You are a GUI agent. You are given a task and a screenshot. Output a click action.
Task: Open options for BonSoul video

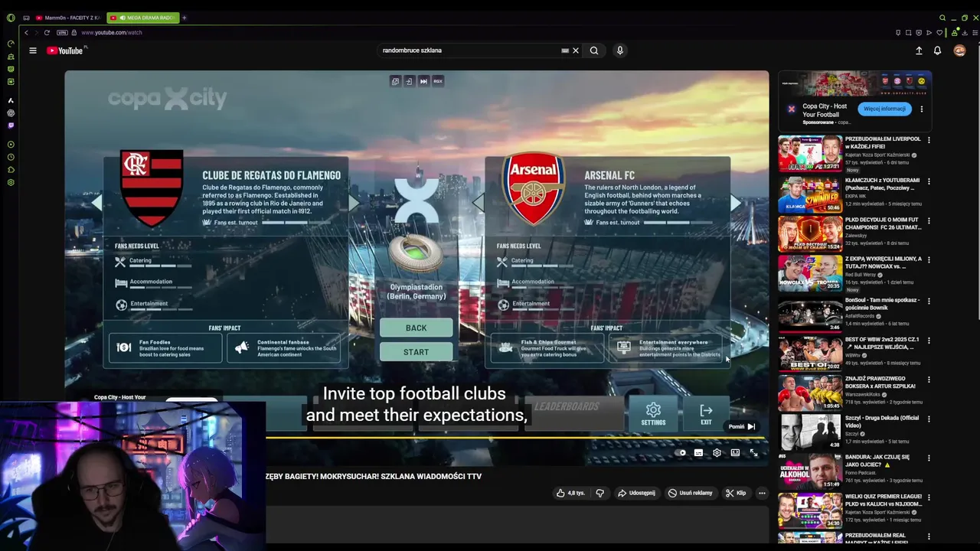click(x=929, y=301)
